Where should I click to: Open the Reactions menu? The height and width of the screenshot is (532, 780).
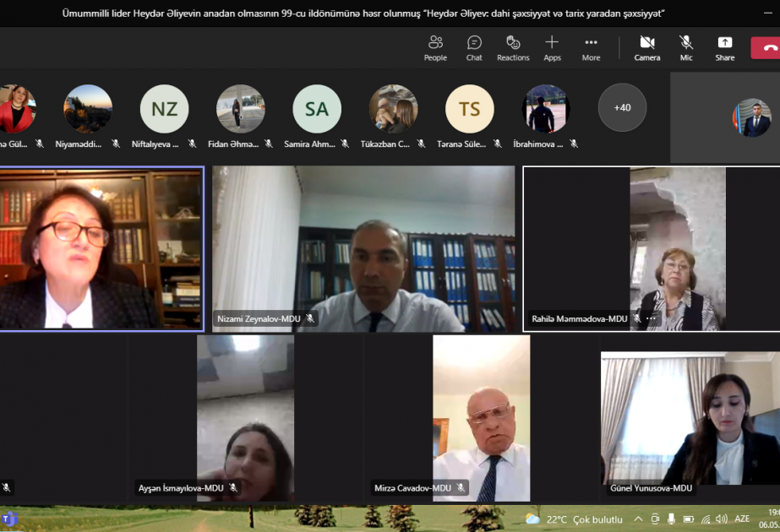(513, 48)
